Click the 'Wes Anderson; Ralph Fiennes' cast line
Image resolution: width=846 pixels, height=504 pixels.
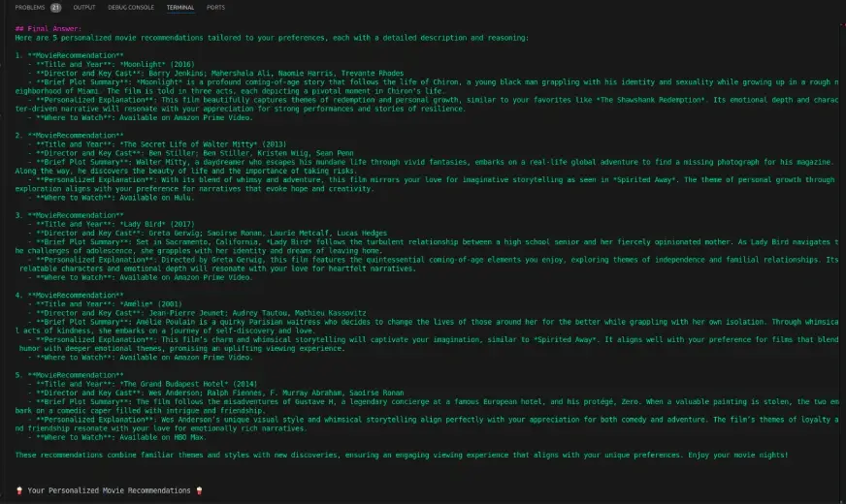click(x=215, y=393)
